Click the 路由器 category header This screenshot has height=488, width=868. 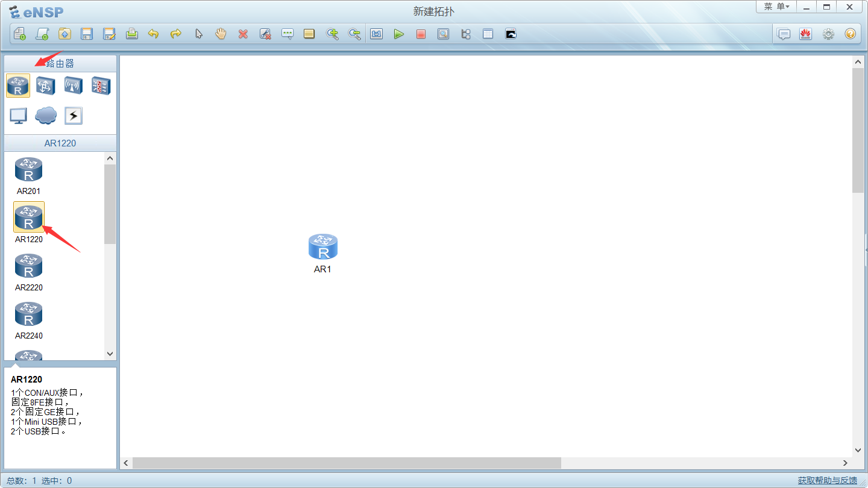(x=60, y=64)
